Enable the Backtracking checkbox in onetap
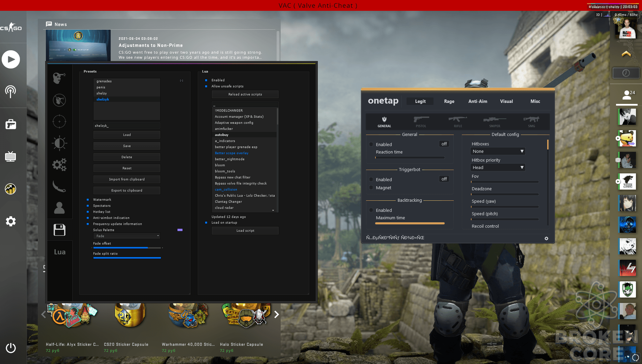642x364 pixels. pyautogui.click(x=371, y=210)
